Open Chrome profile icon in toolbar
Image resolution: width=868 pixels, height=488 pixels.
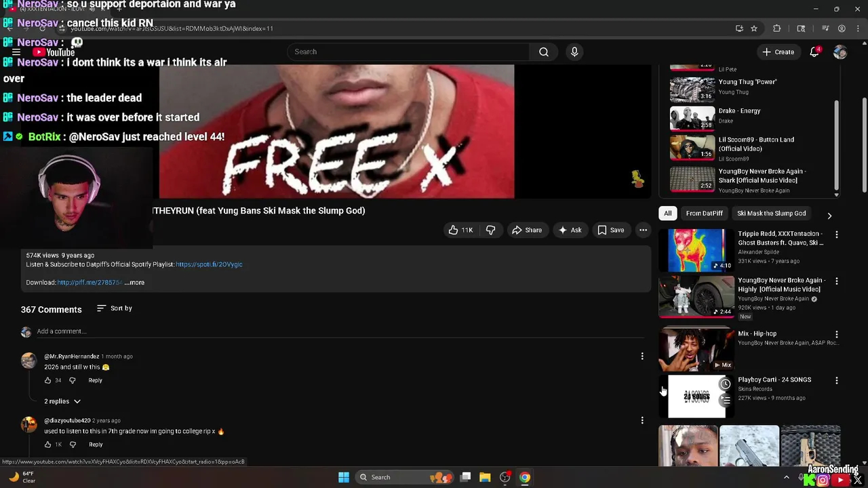pos(842,28)
